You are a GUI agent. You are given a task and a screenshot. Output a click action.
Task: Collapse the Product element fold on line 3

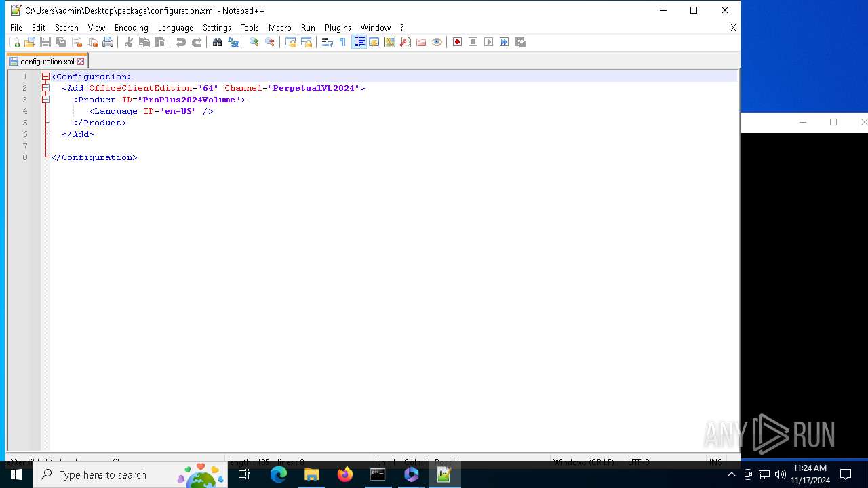click(x=45, y=100)
